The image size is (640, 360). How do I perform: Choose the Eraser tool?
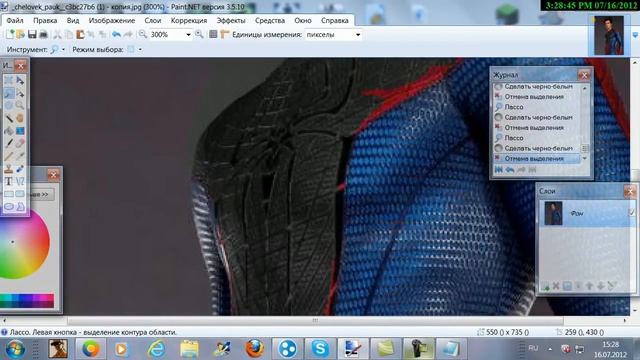point(20,144)
